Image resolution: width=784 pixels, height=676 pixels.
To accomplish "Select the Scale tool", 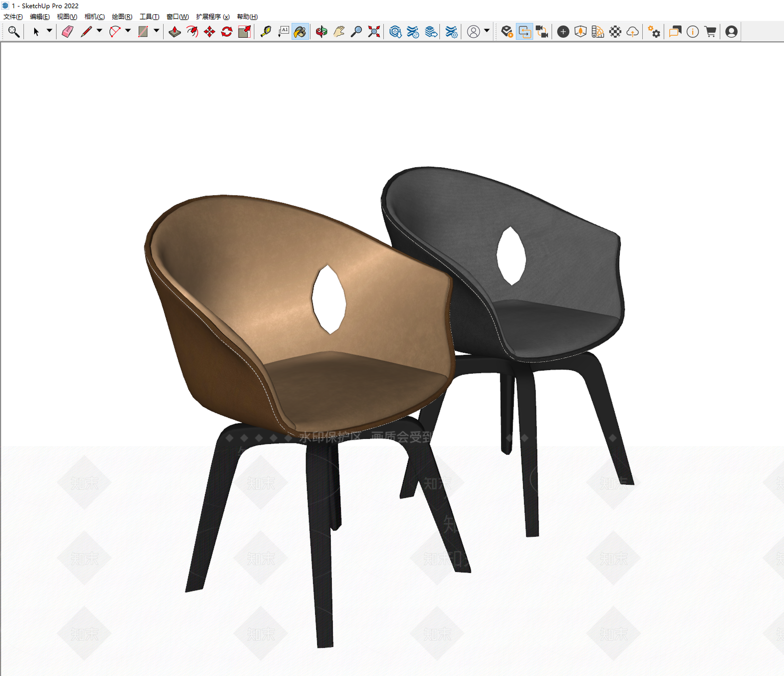I will 245,32.
